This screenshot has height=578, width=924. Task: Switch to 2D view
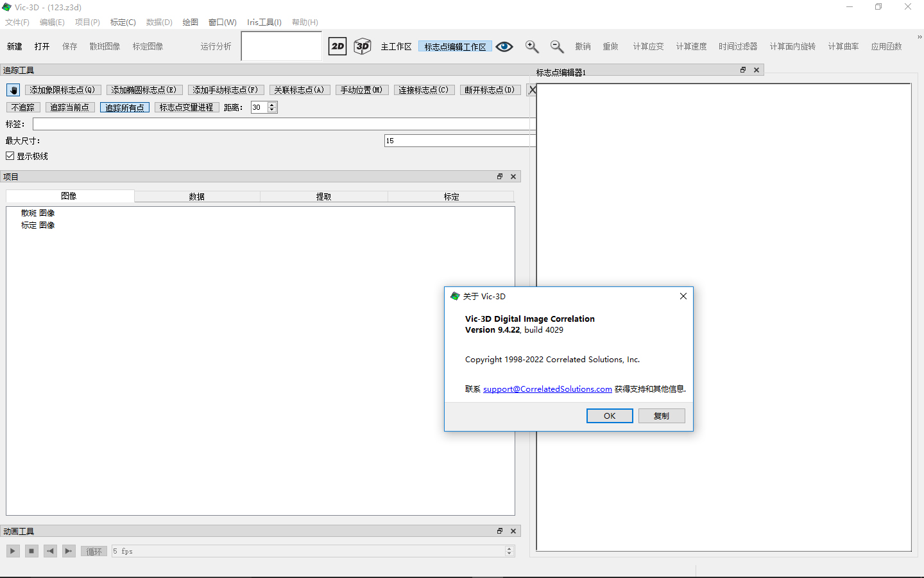[338, 46]
